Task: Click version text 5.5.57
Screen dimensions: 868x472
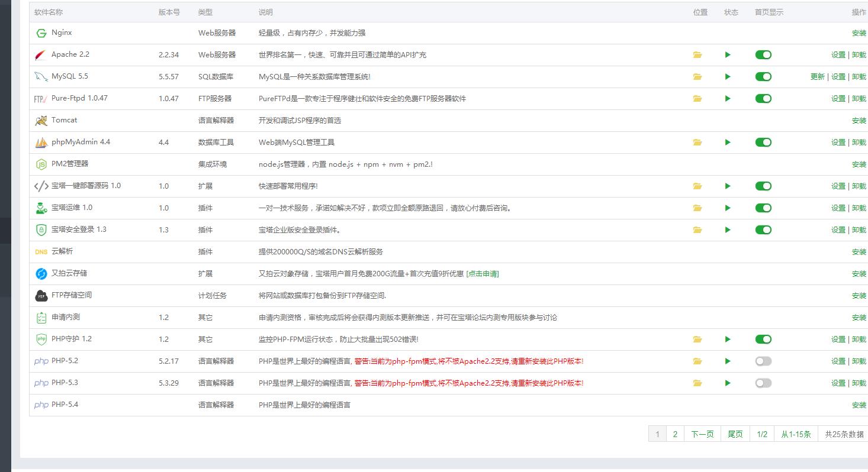Action: point(169,77)
